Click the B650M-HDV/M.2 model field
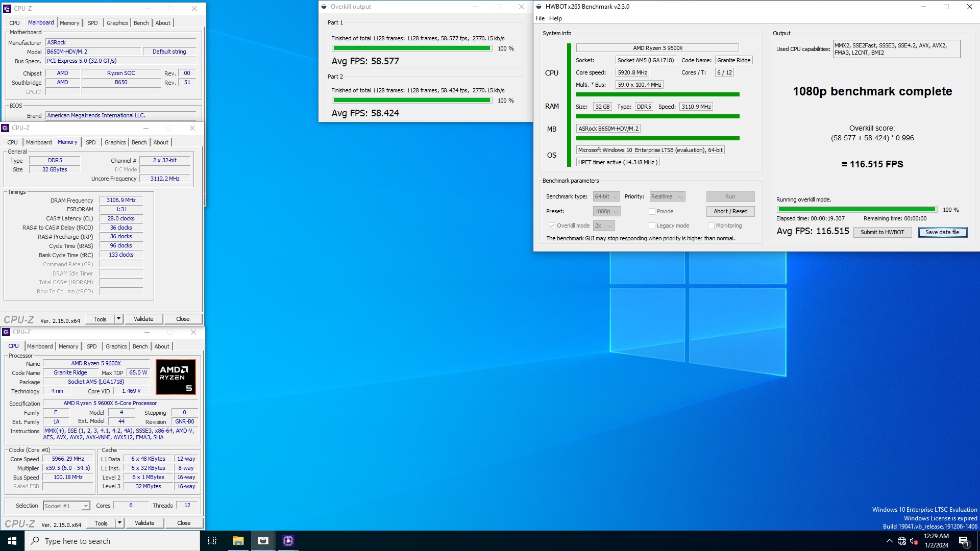The width and height of the screenshot is (980, 551). coord(94,52)
